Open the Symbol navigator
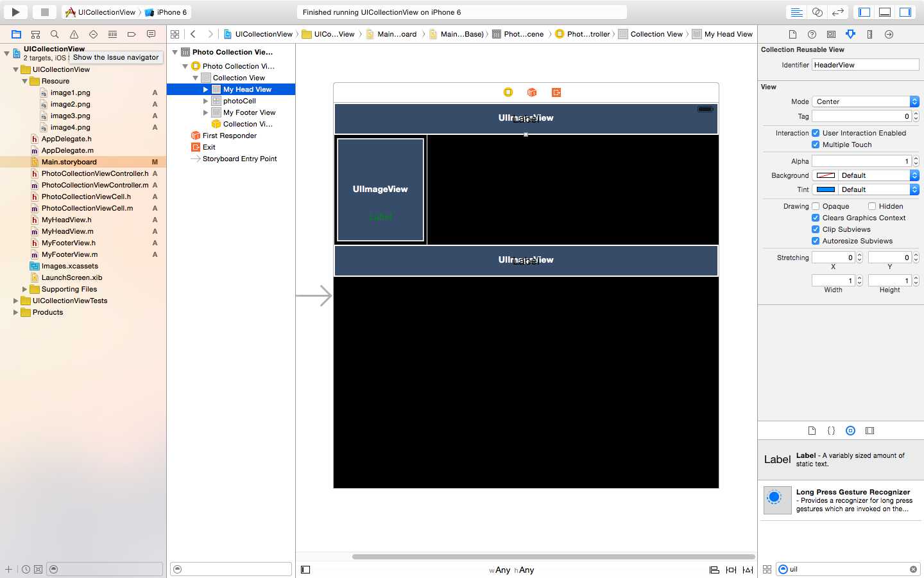The image size is (924, 578). tap(36, 34)
